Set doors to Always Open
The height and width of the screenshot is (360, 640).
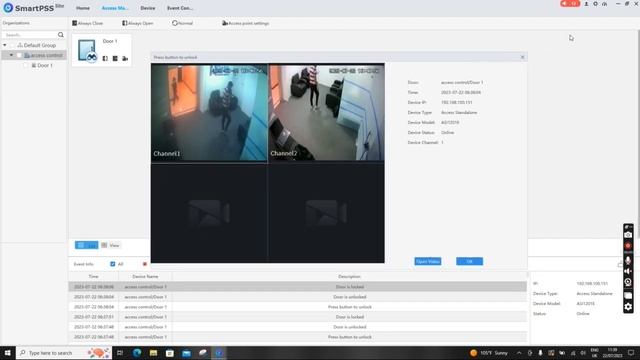[x=138, y=23]
